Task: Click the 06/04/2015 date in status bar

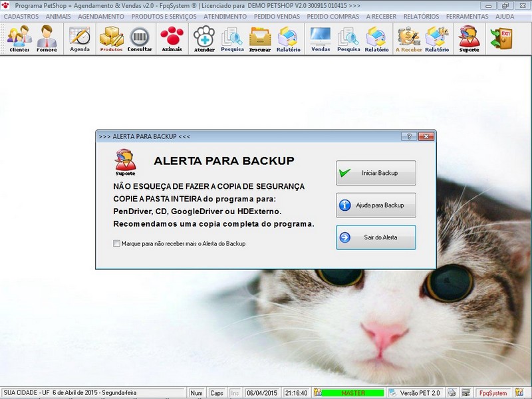Action: click(x=262, y=392)
